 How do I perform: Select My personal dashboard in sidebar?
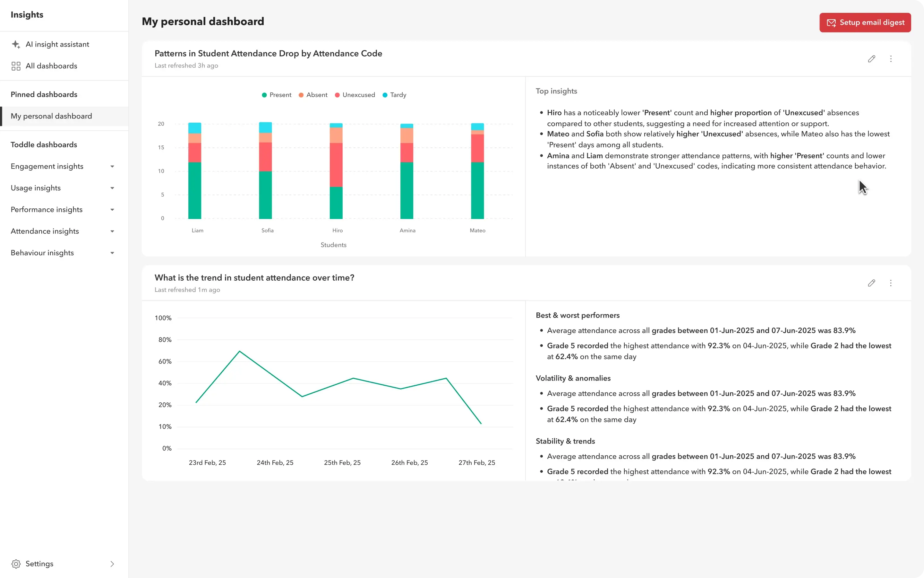(64, 116)
